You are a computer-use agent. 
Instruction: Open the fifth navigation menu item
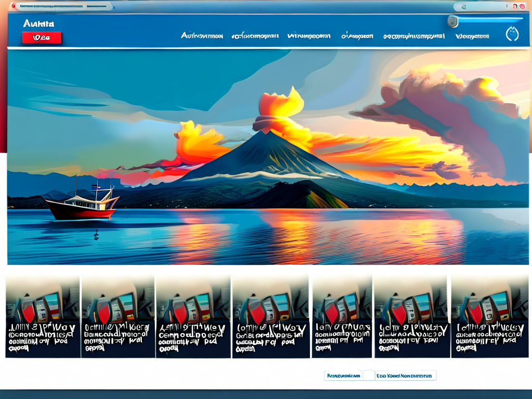[x=414, y=36]
